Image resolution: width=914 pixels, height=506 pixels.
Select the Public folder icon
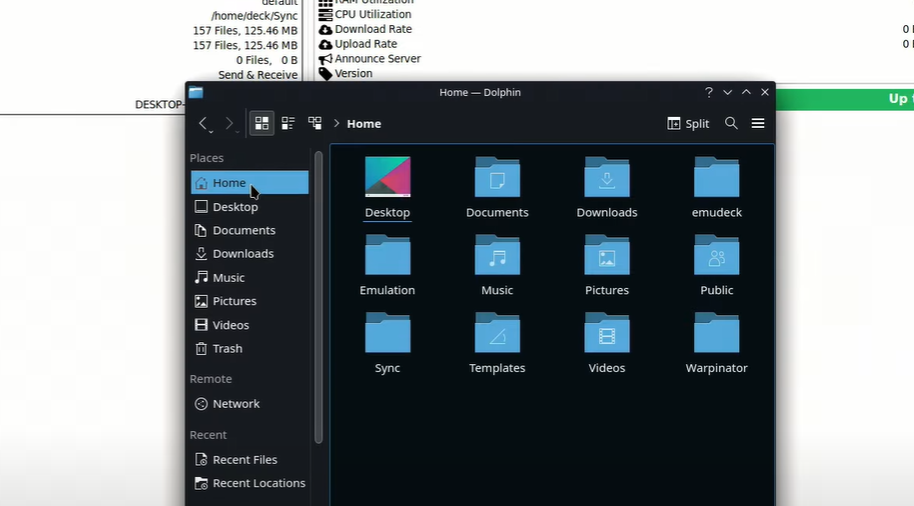716,255
